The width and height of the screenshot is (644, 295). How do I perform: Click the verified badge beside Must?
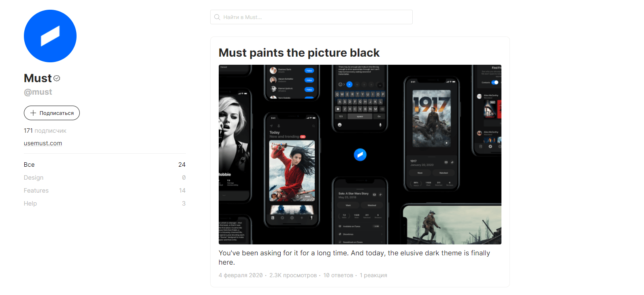click(57, 79)
